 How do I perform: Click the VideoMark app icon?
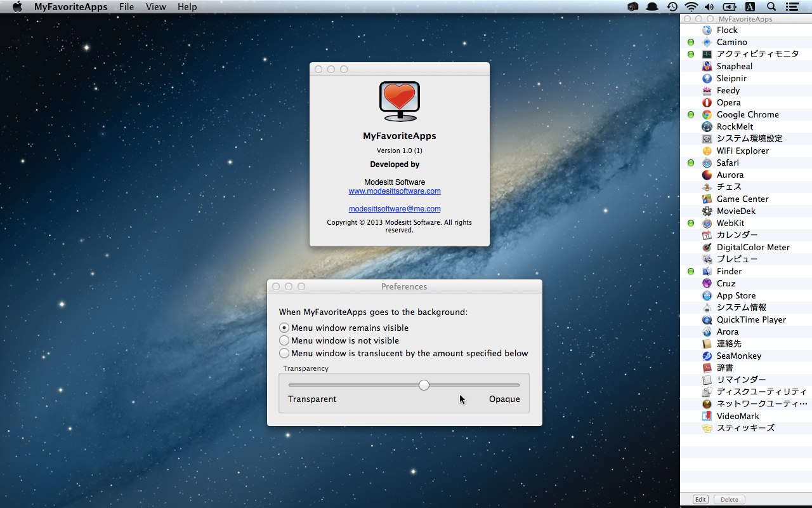click(707, 417)
